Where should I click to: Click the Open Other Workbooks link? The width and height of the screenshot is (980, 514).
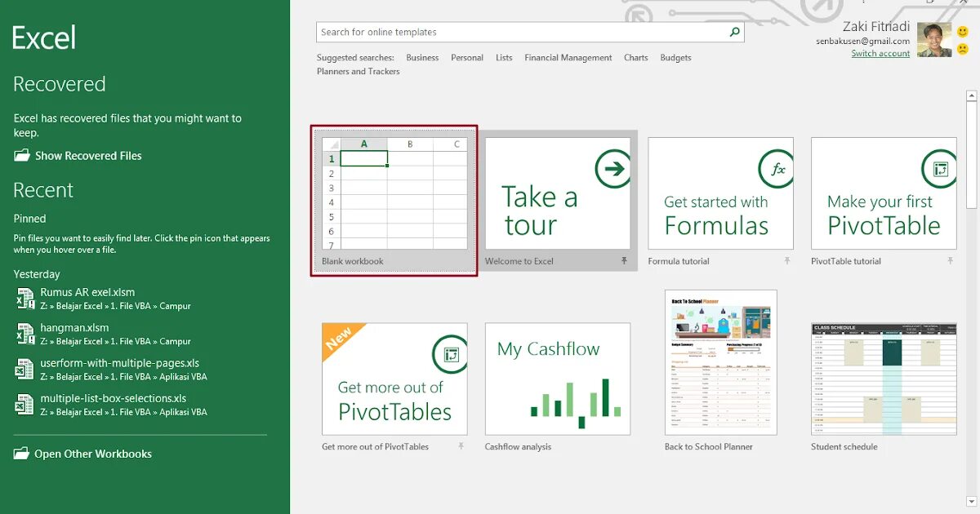tap(93, 454)
